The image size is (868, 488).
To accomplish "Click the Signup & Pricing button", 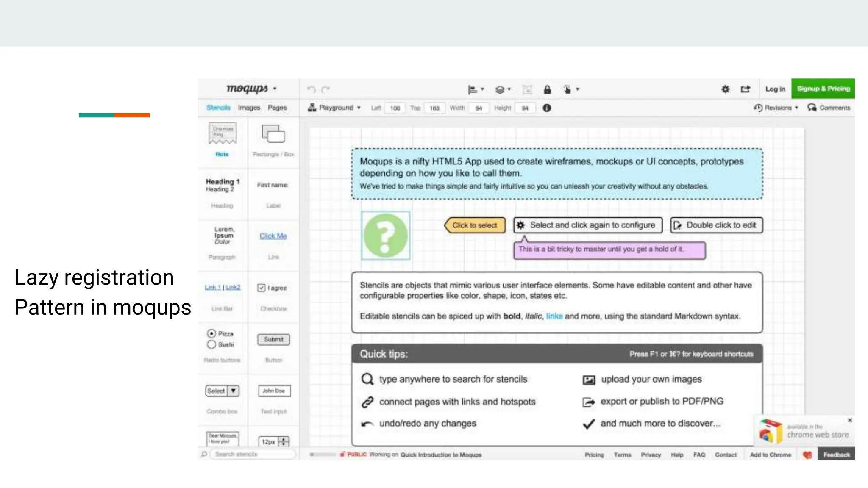I will 823,89.
